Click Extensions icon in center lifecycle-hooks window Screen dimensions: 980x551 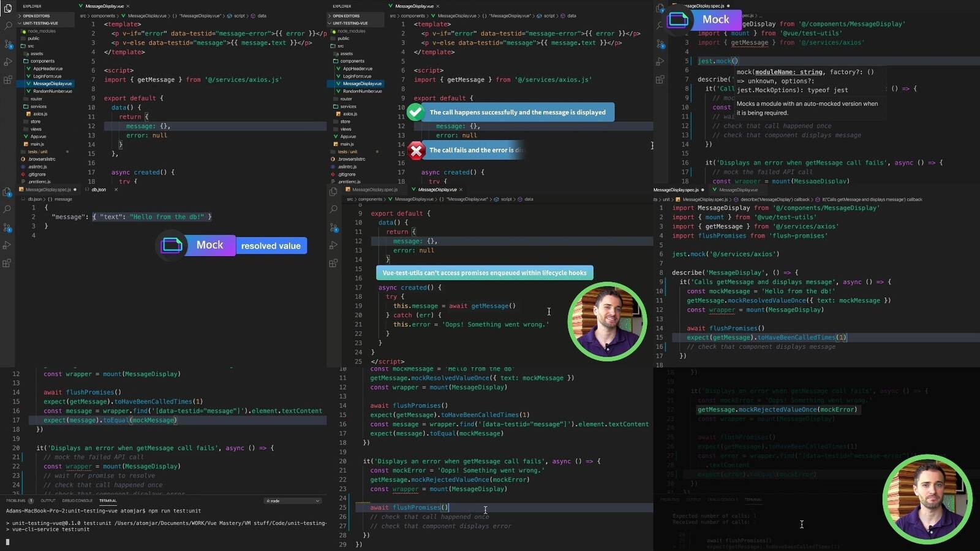[334, 264]
